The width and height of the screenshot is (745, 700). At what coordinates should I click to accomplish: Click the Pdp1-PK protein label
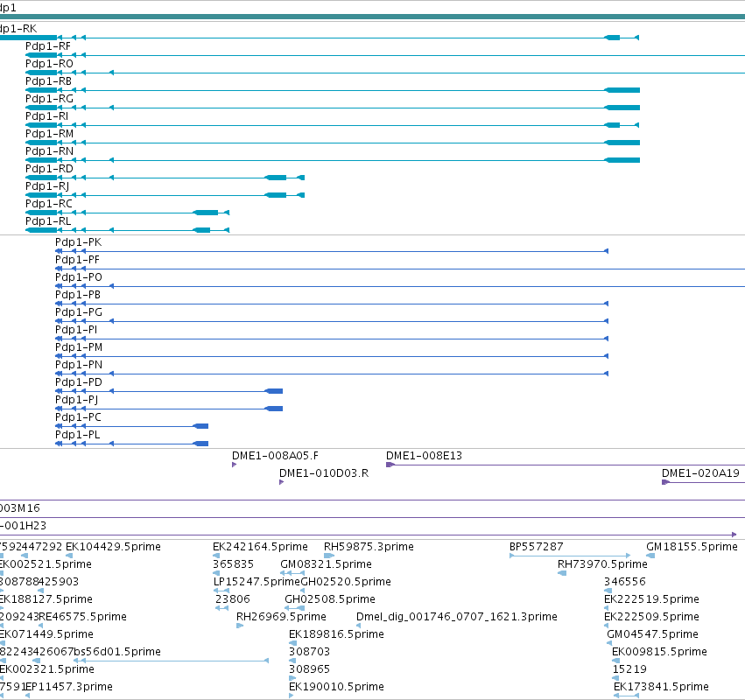79,242
